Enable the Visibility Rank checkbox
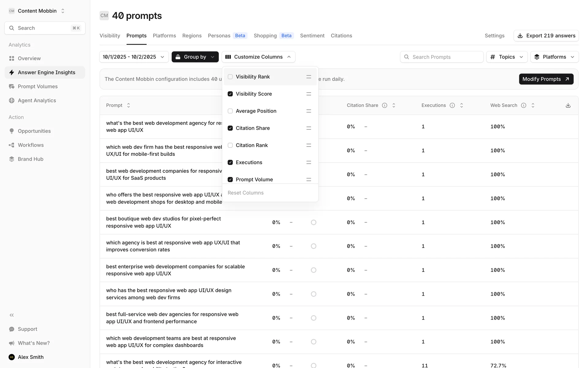 coord(230,77)
